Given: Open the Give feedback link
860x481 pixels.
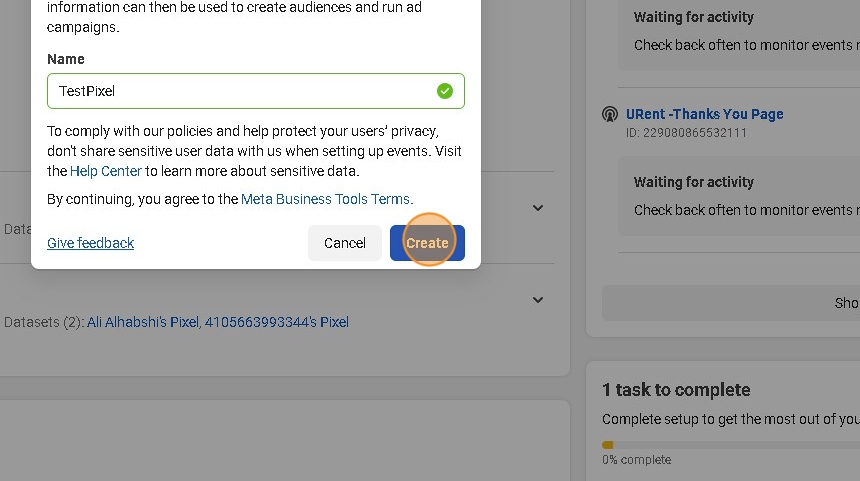Looking at the screenshot, I should (90, 243).
